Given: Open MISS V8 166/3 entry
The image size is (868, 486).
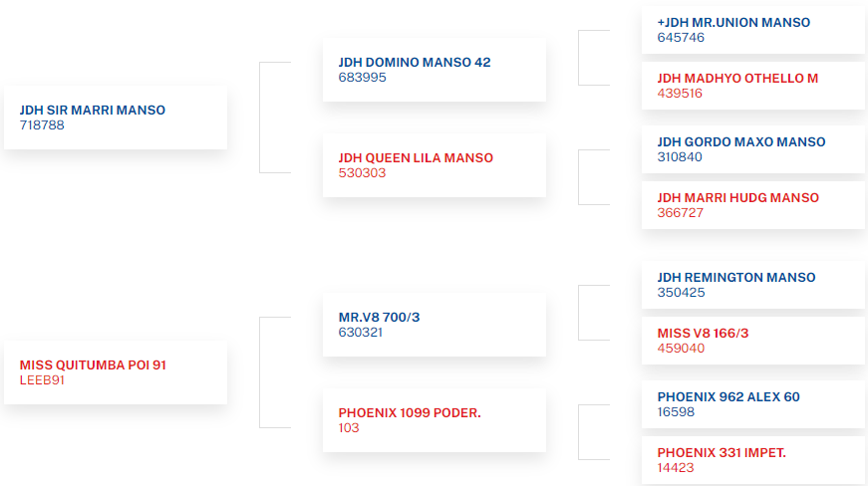Looking at the screenshot, I should [x=752, y=341].
